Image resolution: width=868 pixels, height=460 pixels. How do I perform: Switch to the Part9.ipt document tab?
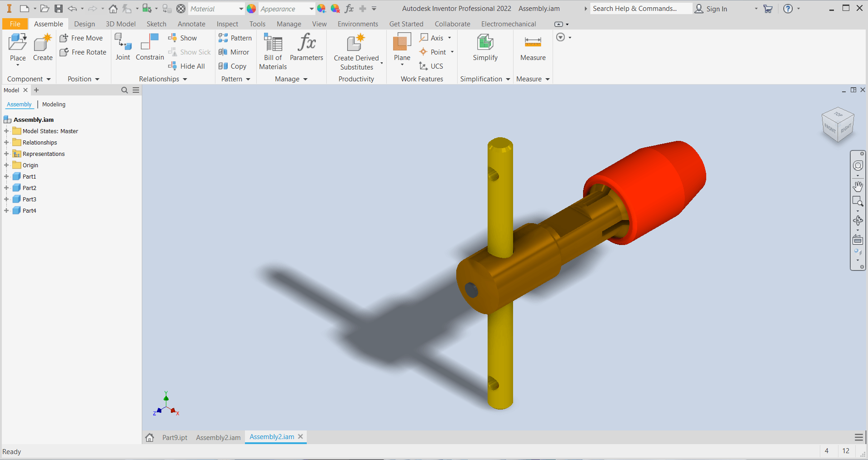pyautogui.click(x=175, y=438)
